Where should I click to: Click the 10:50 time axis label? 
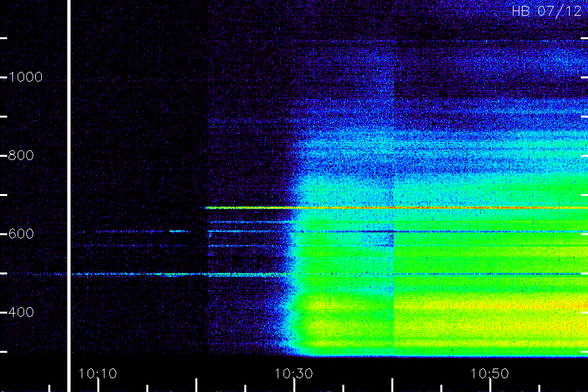[x=489, y=374]
